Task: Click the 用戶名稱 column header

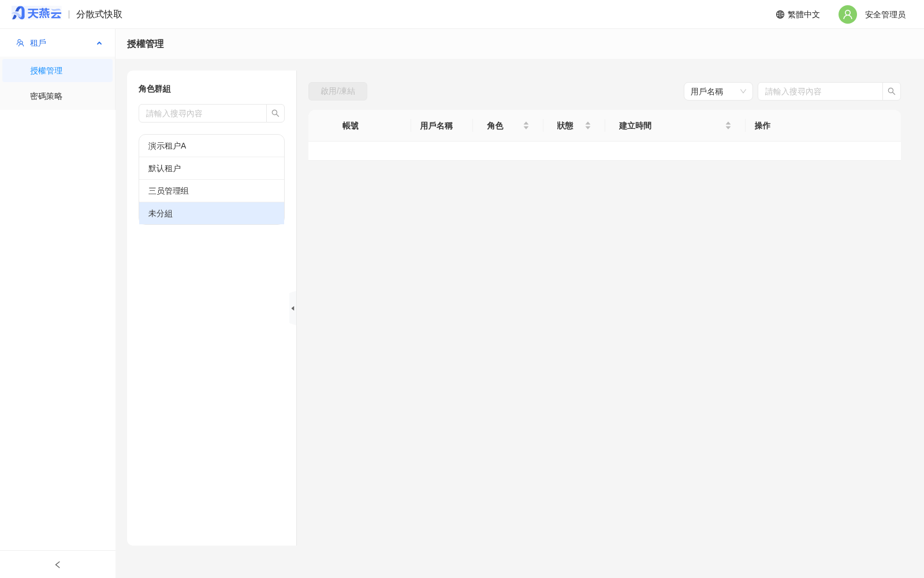Action: click(437, 125)
